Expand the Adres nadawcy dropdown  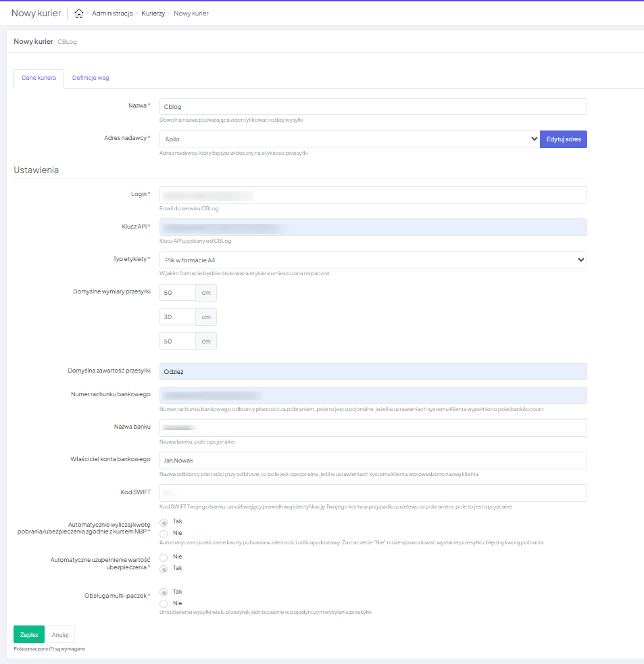pos(349,139)
